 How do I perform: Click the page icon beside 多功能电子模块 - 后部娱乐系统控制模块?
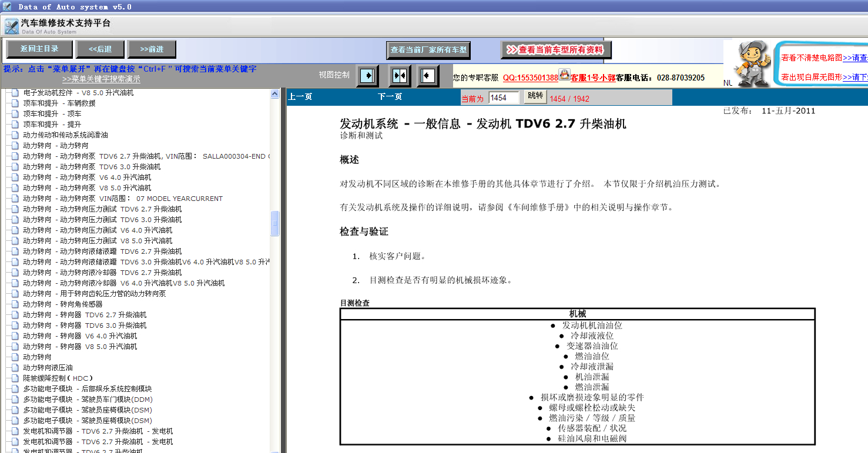click(x=15, y=389)
